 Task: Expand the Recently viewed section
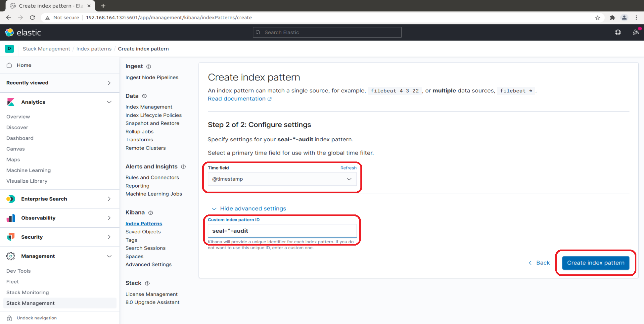[109, 83]
